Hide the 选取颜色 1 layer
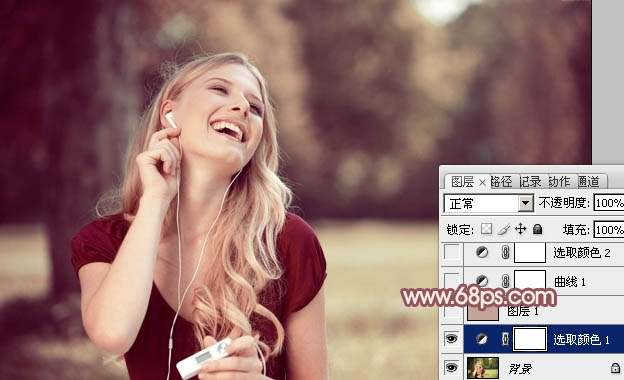Image resolution: width=624 pixels, height=380 pixels. click(451, 339)
